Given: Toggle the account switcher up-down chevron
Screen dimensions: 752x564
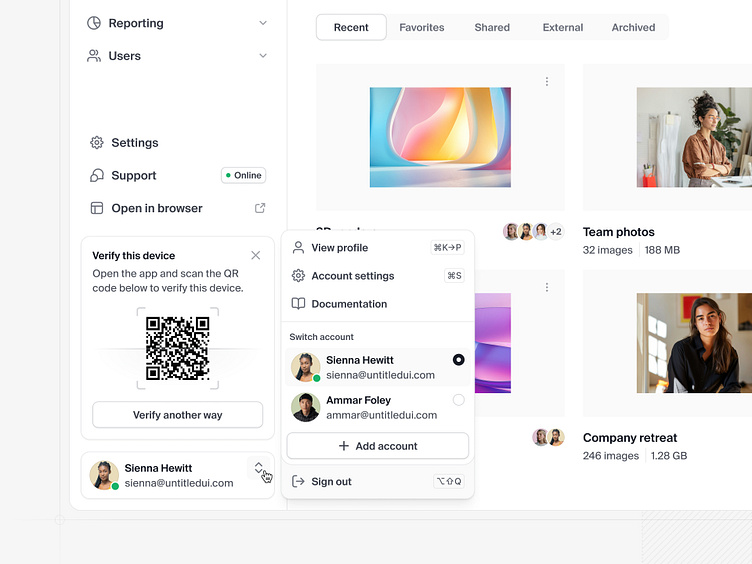Looking at the screenshot, I should coord(258,468).
